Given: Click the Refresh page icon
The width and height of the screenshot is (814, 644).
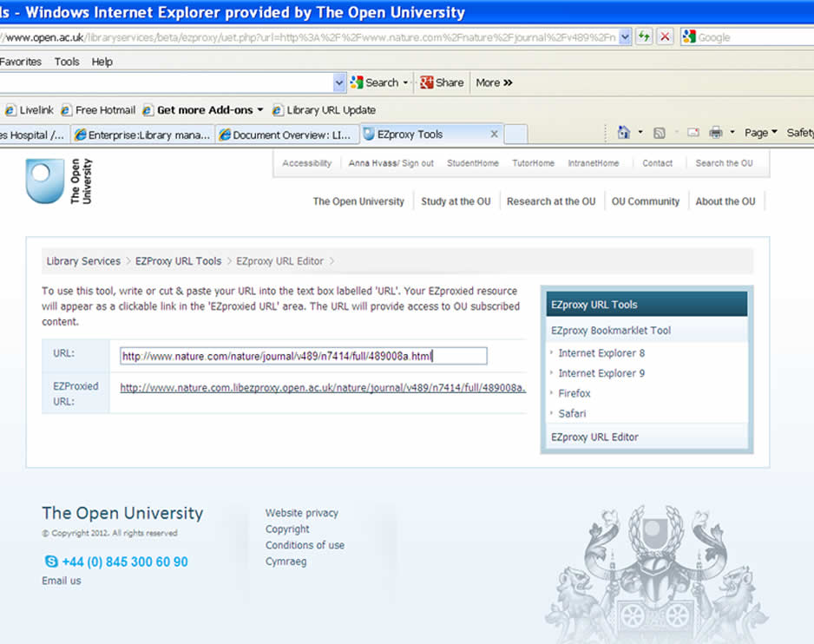Looking at the screenshot, I should coord(644,36).
